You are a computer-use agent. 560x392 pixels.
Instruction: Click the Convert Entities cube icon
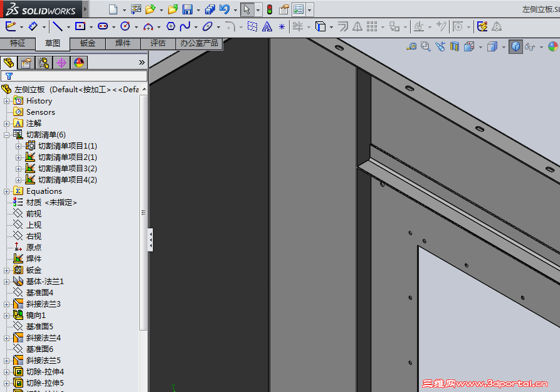click(x=320, y=26)
